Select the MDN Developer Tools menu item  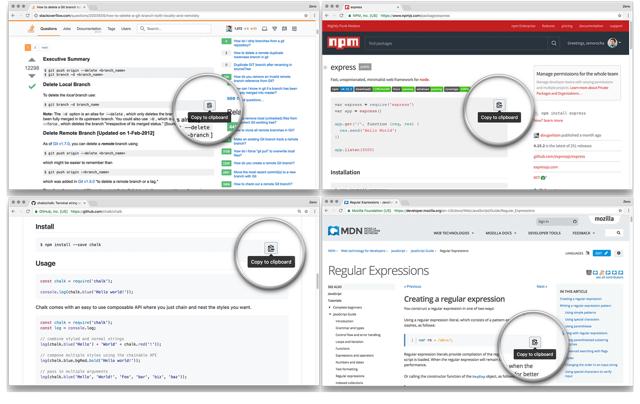pos(544,233)
